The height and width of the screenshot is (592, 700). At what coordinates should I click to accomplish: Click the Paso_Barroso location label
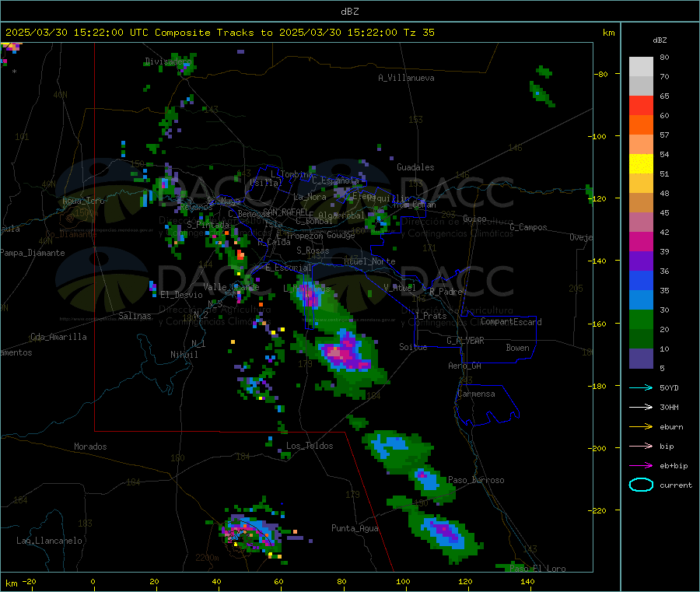pos(476,481)
